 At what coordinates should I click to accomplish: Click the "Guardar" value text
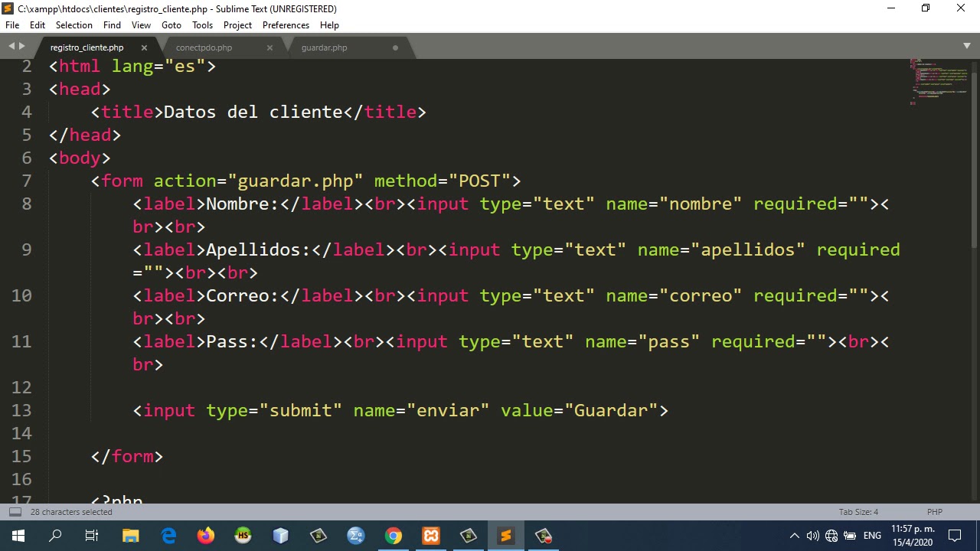point(611,410)
